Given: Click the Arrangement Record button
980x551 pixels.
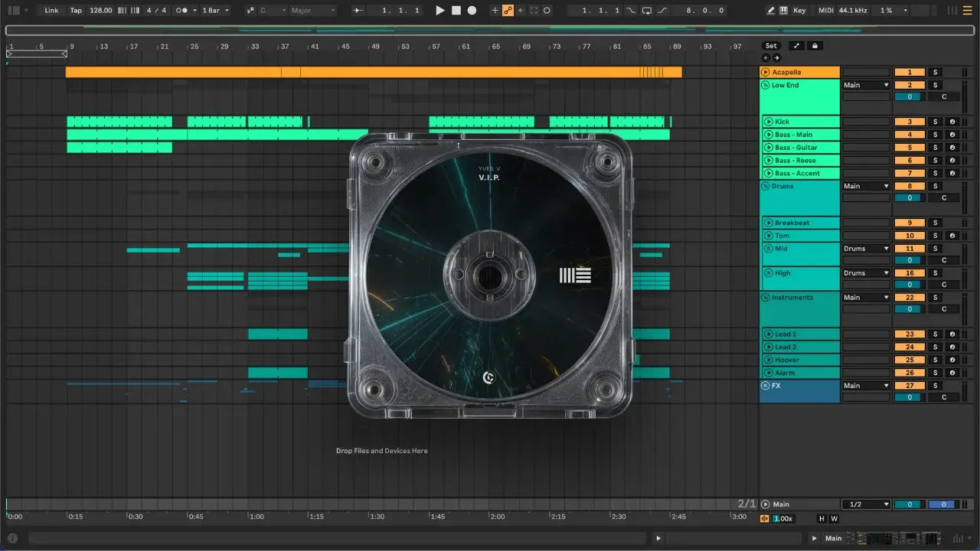Looking at the screenshot, I should click(472, 11).
